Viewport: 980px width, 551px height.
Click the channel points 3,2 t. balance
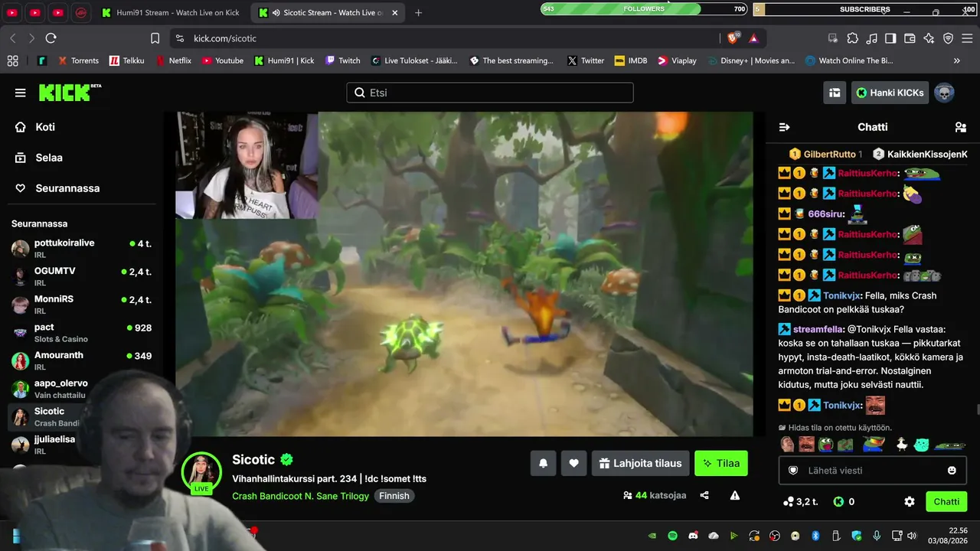click(x=801, y=502)
